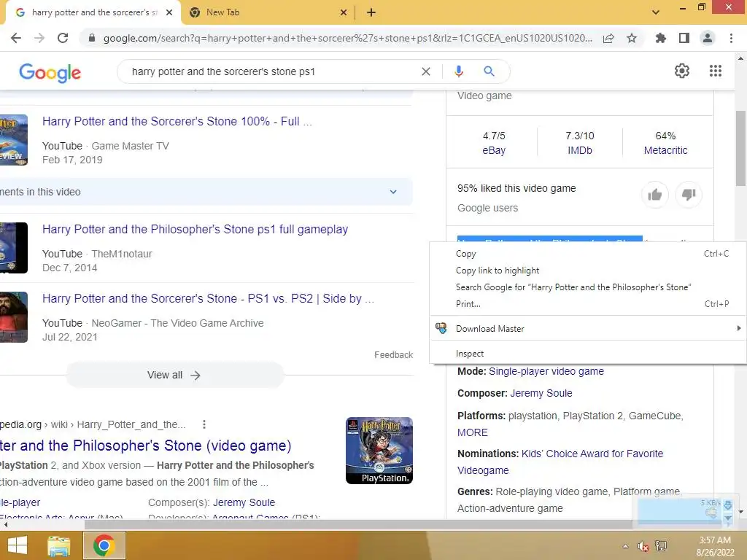Open the extensions puzzle icon
747x560 pixels.
point(660,38)
